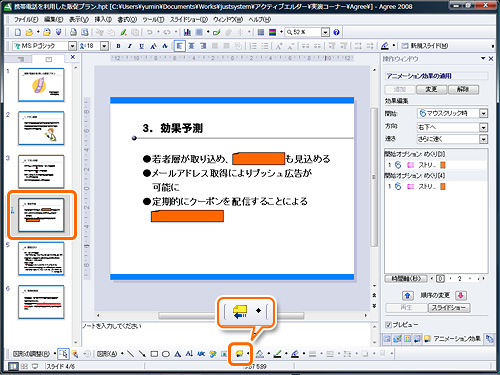Image resolution: width=500 pixels, height=375 pixels.
Task: Select the object pointer selection tool
Action: point(63,354)
